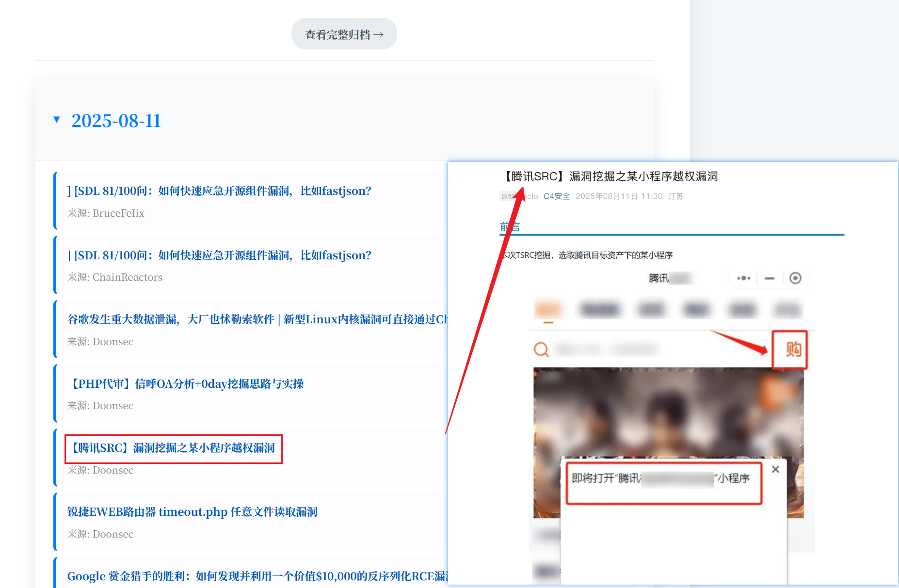Click the mini program minimize dash icon
This screenshot has height=588, width=899.
tap(770, 278)
